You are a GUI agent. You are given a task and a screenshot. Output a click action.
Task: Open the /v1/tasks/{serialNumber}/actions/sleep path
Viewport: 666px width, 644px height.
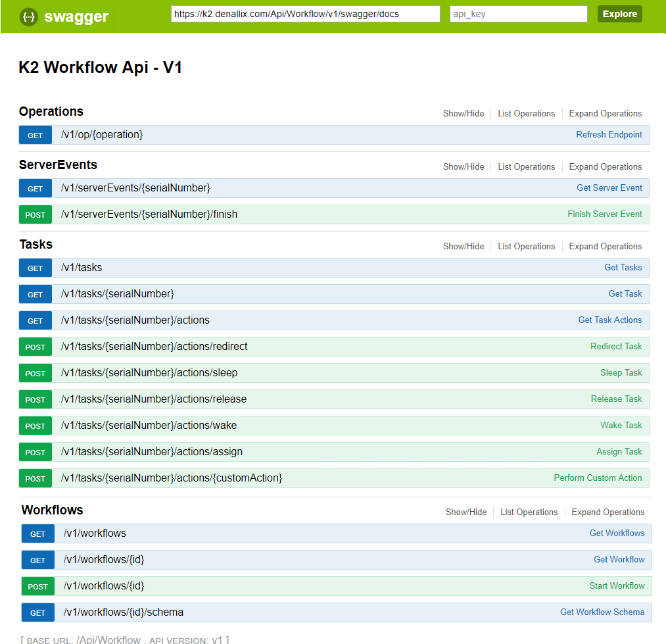coord(149,372)
